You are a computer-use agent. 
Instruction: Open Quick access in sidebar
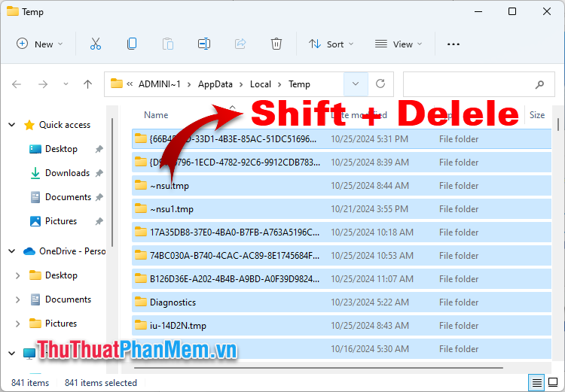(65, 125)
